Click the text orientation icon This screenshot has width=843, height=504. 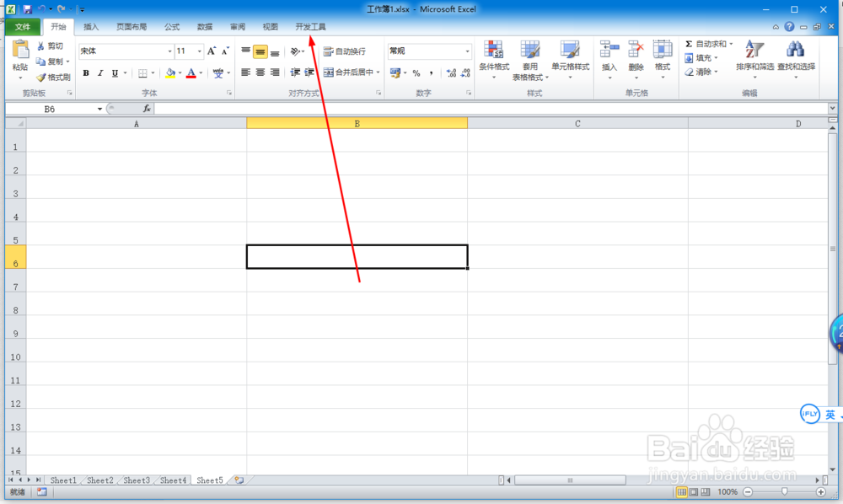[295, 51]
